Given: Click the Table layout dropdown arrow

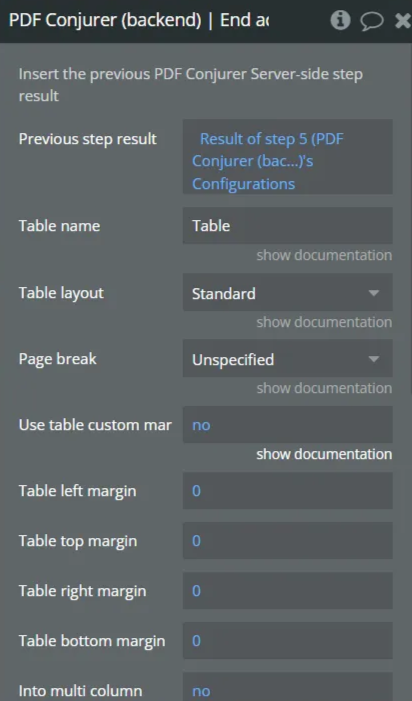Looking at the screenshot, I should coord(374,293).
